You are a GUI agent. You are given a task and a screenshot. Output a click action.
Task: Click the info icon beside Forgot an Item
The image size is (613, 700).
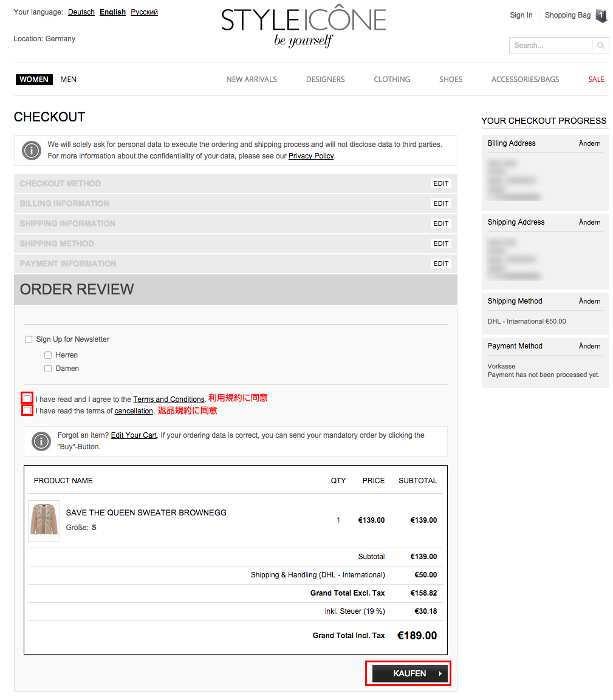tap(41, 441)
